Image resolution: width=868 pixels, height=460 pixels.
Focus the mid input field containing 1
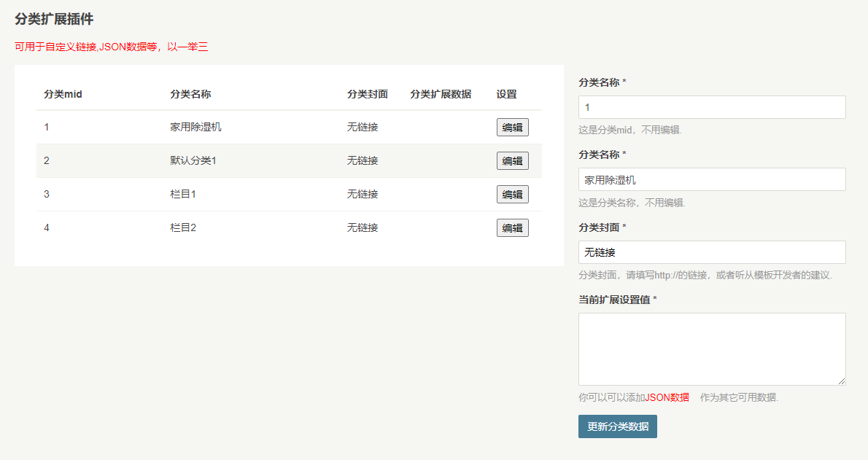click(x=711, y=107)
